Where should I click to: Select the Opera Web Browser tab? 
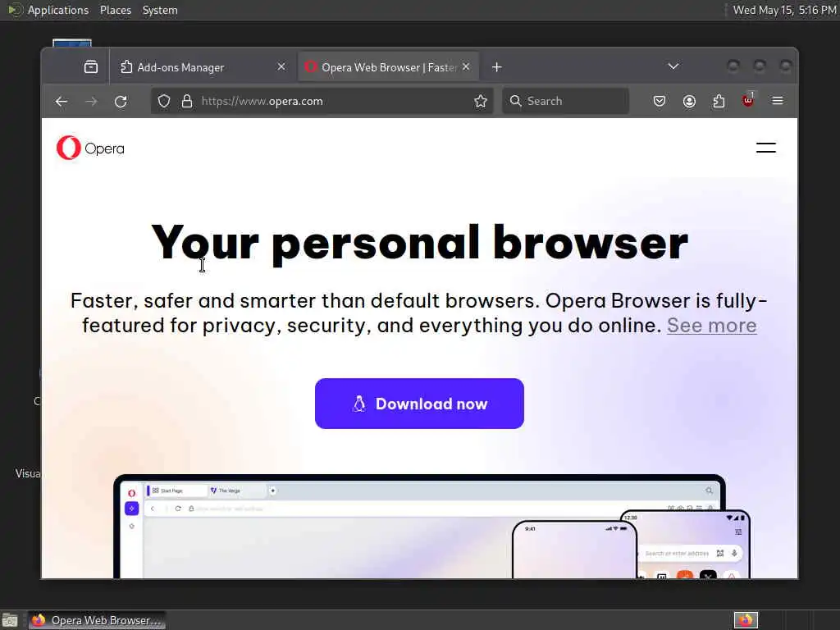pyautogui.click(x=388, y=67)
